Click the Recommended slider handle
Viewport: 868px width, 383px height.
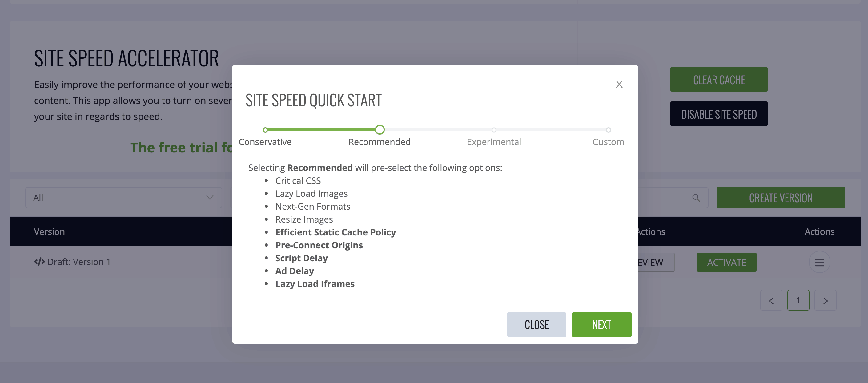tap(380, 130)
